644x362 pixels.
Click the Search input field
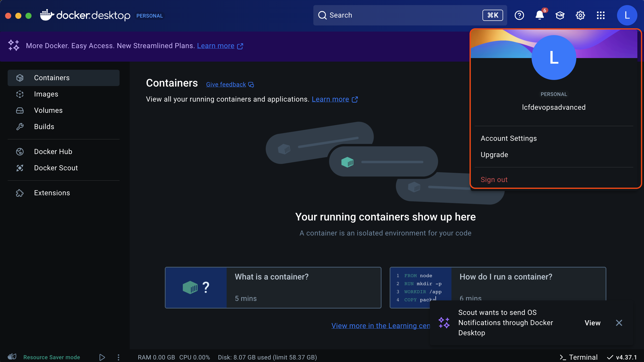click(402, 15)
